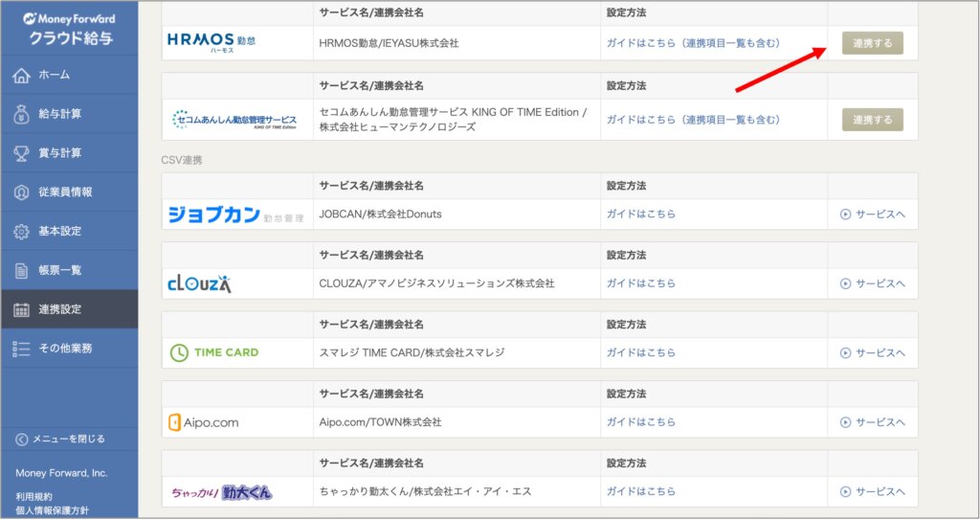Click the home icon in the sidebar
Screen dimensions: 980x520
pyautogui.click(x=21, y=75)
